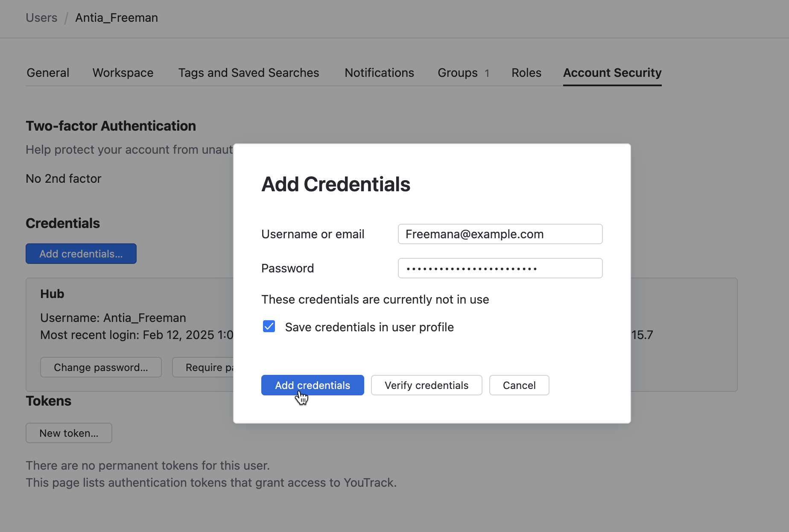This screenshot has height=532, width=789.
Task: Click the Antia_Freeman breadcrumb
Action: 116,18
